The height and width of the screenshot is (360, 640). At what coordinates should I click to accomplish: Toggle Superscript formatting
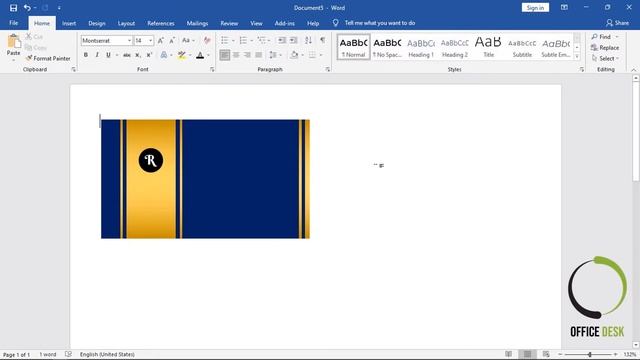pos(149,55)
